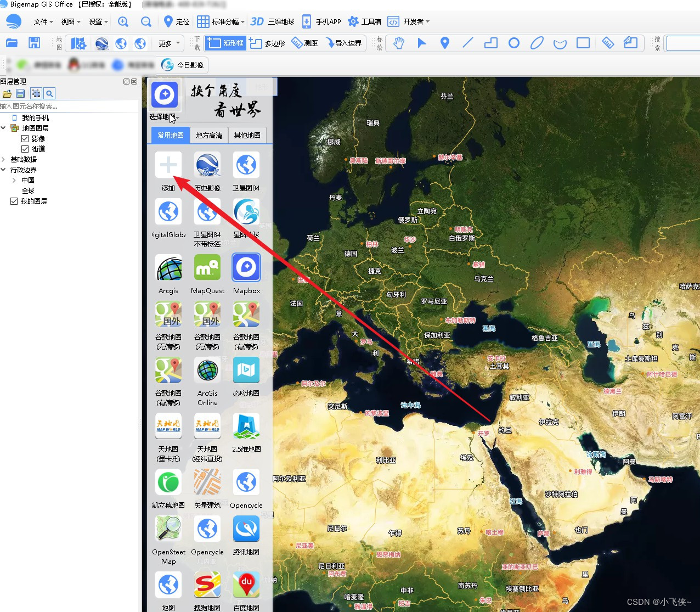The image size is (700, 612).
Task: Switch to the 地方高清 tab
Action: [x=209, y=135]
